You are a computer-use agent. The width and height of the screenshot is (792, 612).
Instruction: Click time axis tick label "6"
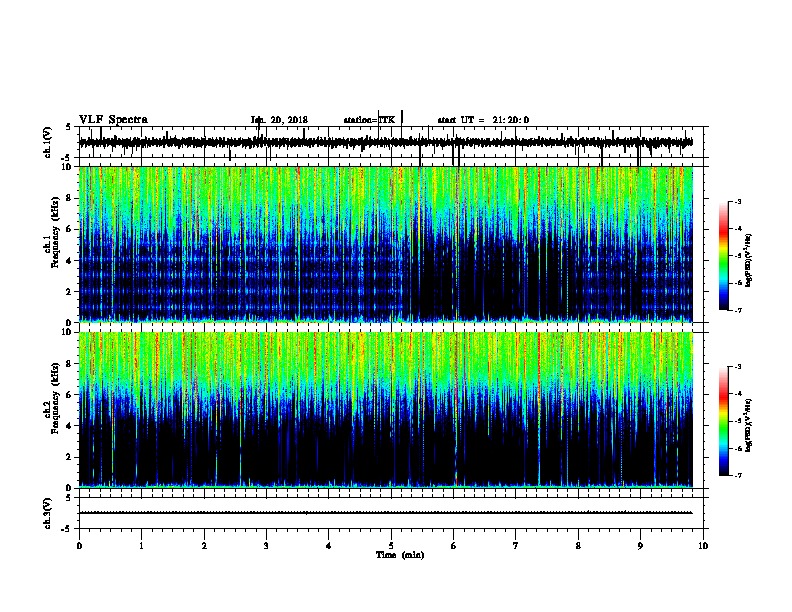454,546
